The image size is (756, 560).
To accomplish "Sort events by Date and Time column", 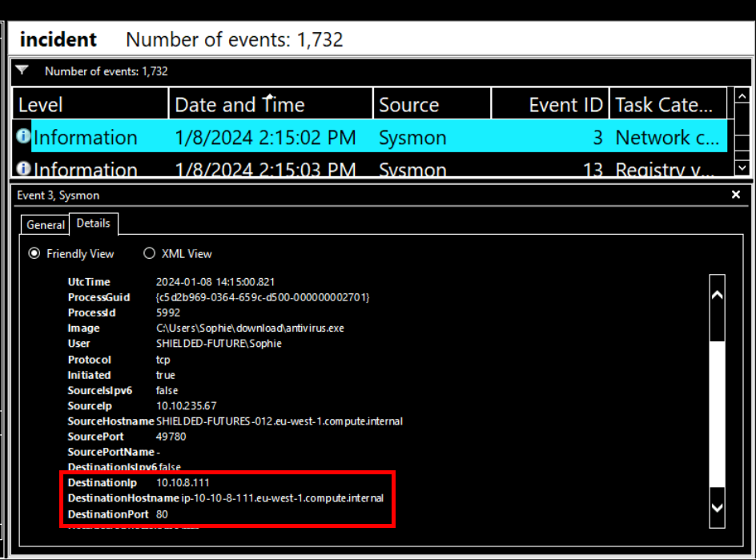I will [x=270, y=105].
